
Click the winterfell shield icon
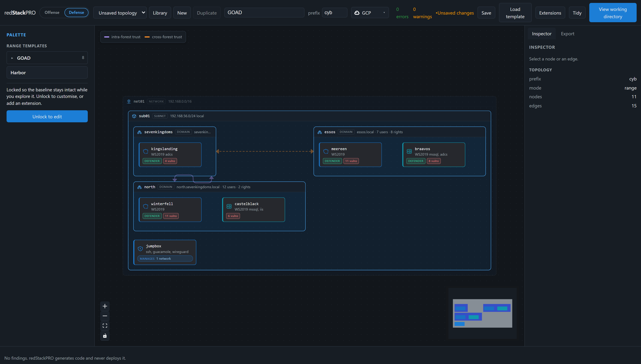pos(145,207)
